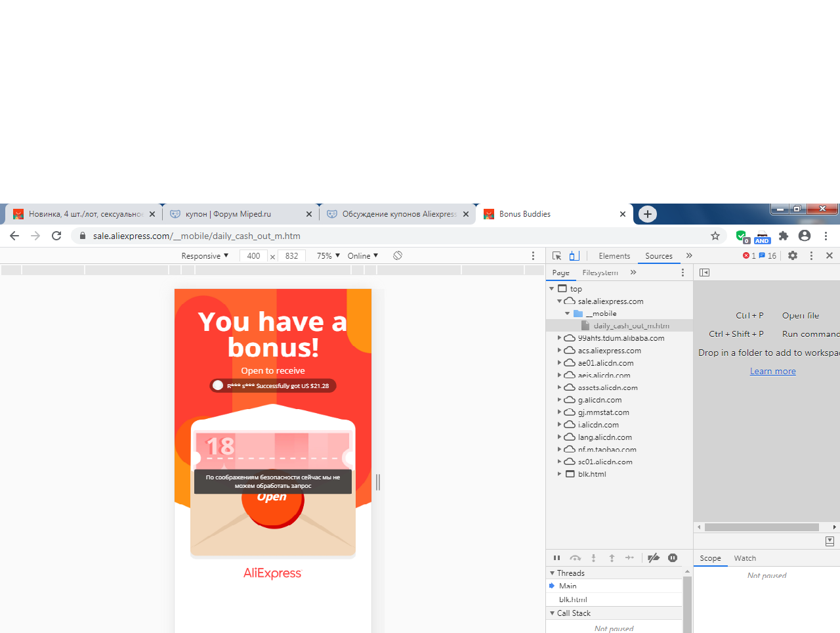
Task: Open the Chrome profile avatar menu
Action: [x=805, y=236]
